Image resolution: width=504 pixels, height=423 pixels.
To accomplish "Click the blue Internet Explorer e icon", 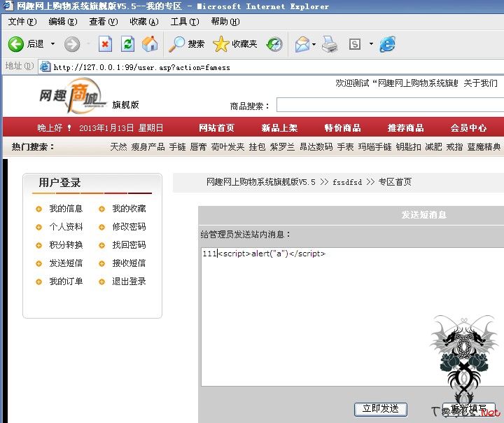I will coord(387,44).
